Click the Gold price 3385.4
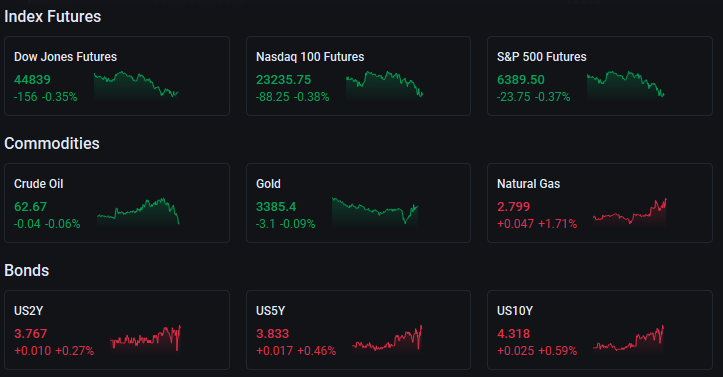 276,207
